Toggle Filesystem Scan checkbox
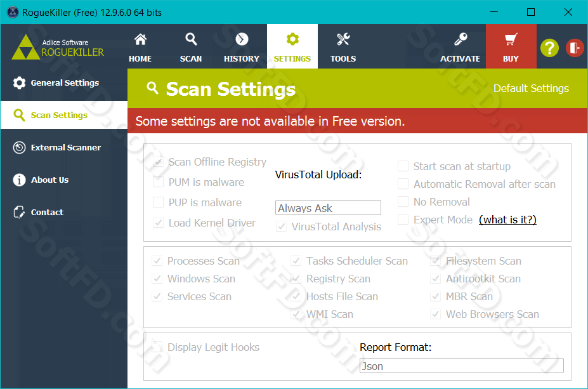The width and height of the screenshot is (588, 389). pyautogui.click(x=435, y=261)
